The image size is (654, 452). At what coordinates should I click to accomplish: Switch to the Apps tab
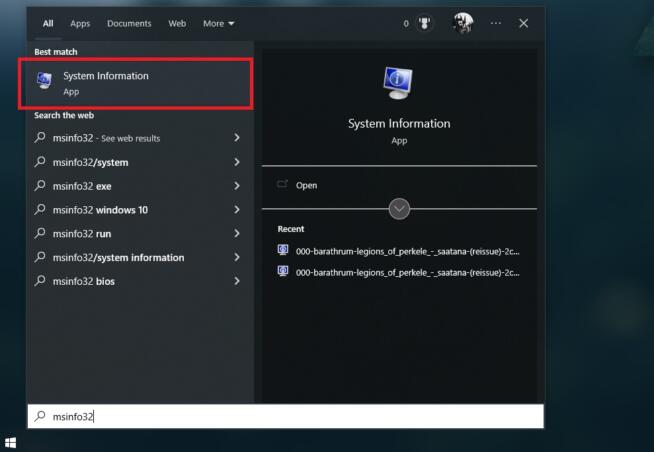pyautogui.click(x=80, y=23)
